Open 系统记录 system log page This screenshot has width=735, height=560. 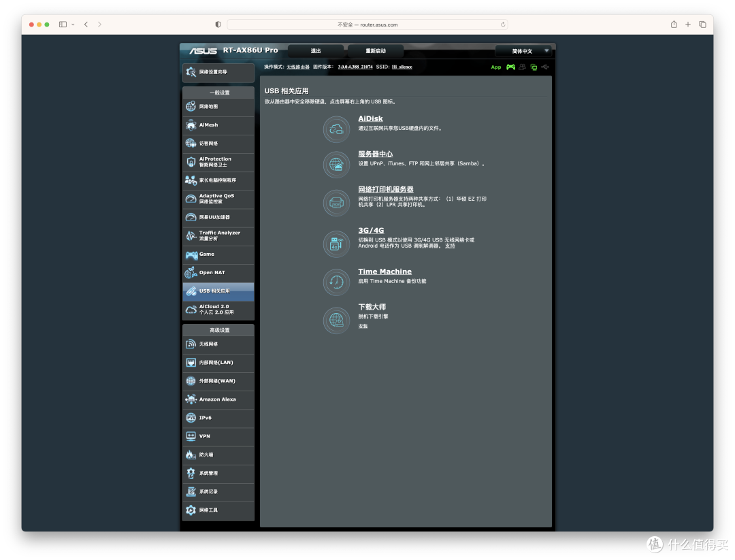click(218, 492)
